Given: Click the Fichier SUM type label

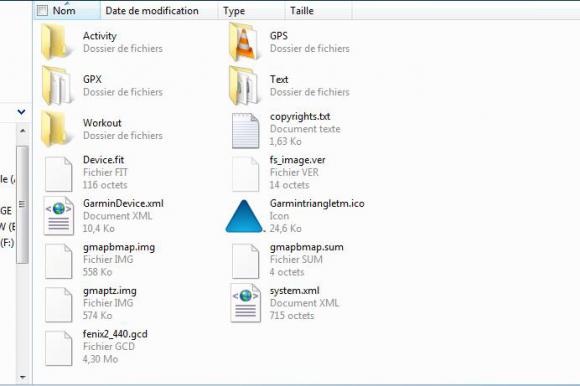Looking at the screenshot, I should pos(296,259).
